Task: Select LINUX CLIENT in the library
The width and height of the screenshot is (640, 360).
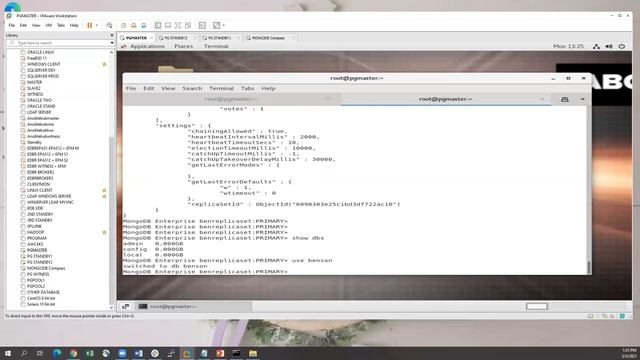Action: (40, 190)
